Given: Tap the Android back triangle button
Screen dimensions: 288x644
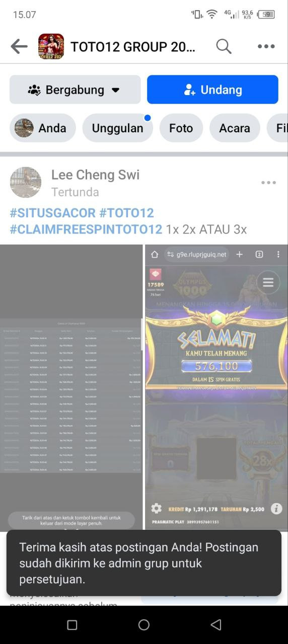Looking at the screenshot, I should click(x=216, y=625).
